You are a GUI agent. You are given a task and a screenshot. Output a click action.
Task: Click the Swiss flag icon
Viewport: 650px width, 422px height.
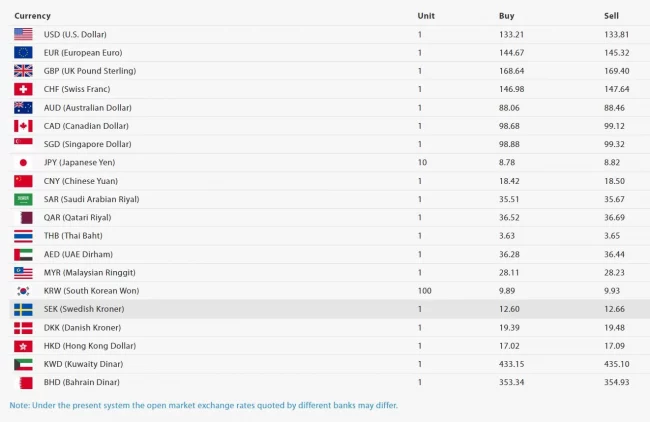click(x=23, y=89)
